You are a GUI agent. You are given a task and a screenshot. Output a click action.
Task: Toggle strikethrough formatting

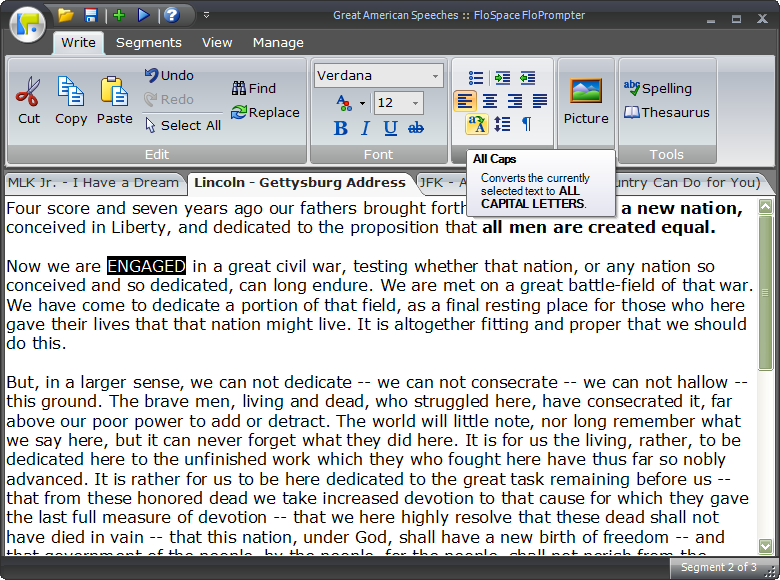pos(416,128)
